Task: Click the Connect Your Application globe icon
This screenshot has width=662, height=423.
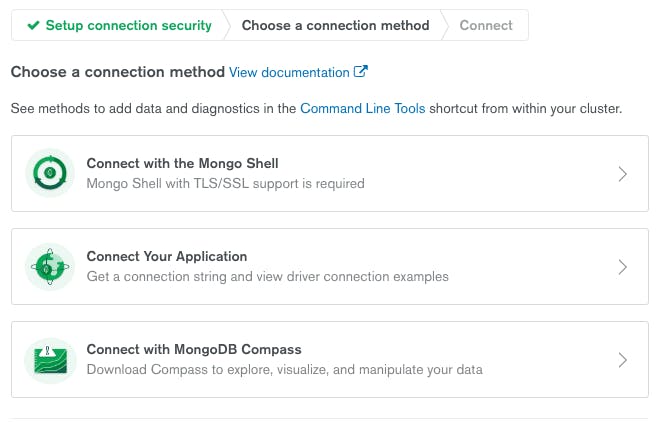Action: coord(50,266)
